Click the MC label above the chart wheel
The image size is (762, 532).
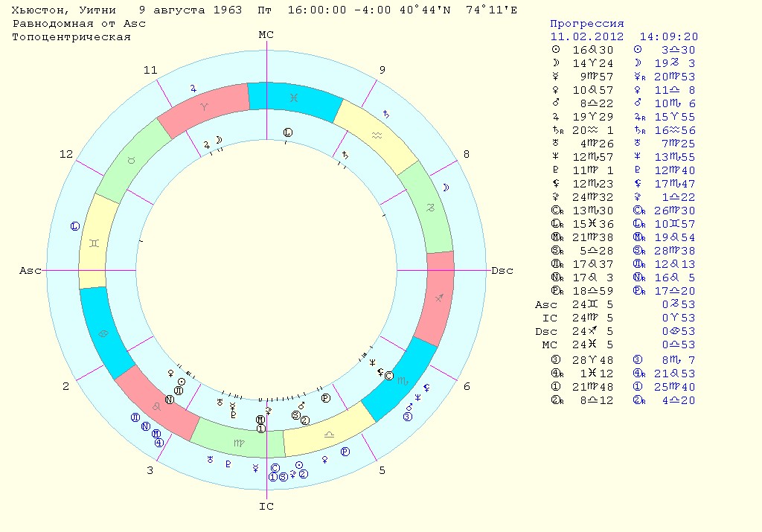point(266,35)
